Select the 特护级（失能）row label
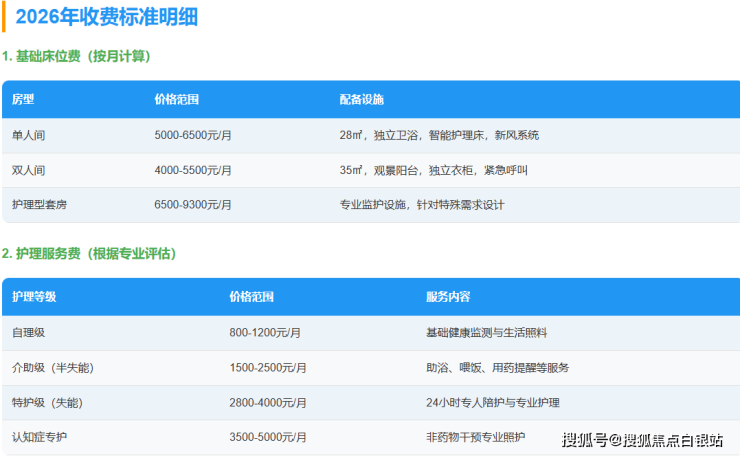Screen dimensions: 740x456 coord(46,403)
